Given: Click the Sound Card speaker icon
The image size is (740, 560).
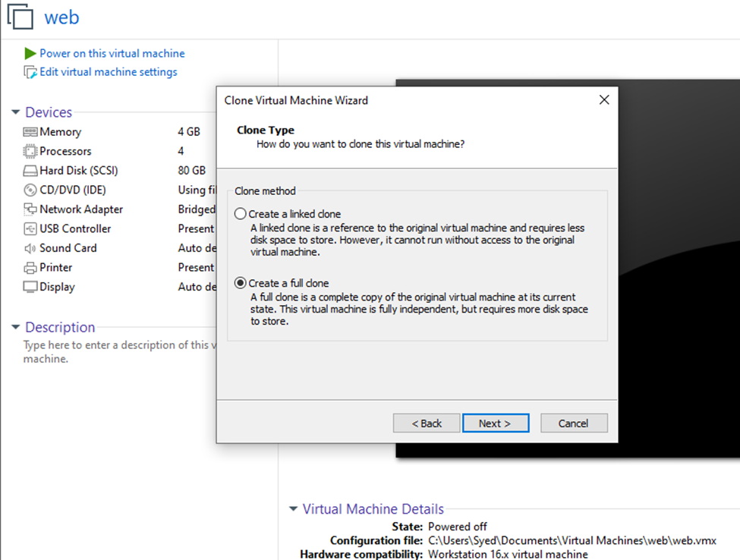Looking at the screenshot, I should 30,248.
